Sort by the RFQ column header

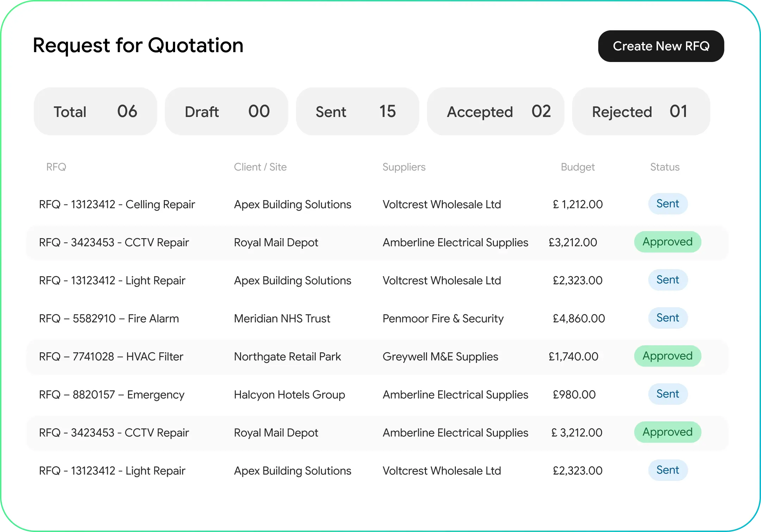click(56, 167)
